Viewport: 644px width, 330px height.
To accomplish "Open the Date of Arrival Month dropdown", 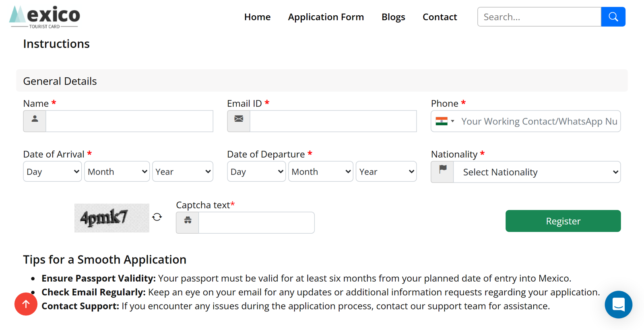I will pos(117,172).
